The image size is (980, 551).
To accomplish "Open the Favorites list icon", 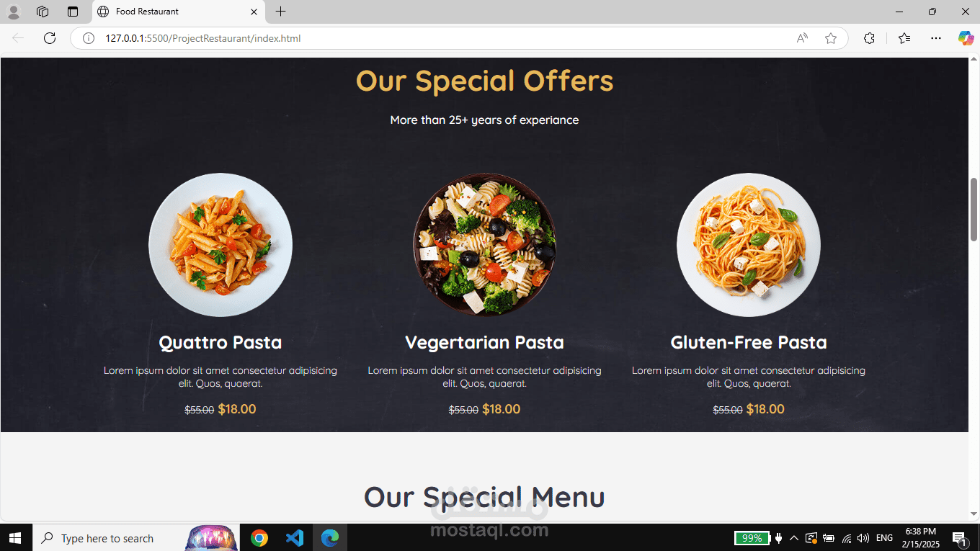I will [x=904, y=38].
